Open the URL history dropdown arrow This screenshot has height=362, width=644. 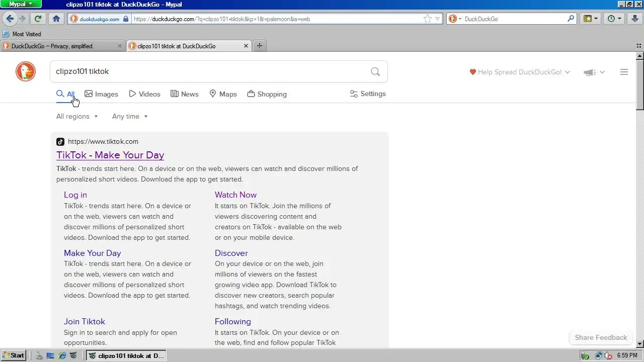coord(437,19)
